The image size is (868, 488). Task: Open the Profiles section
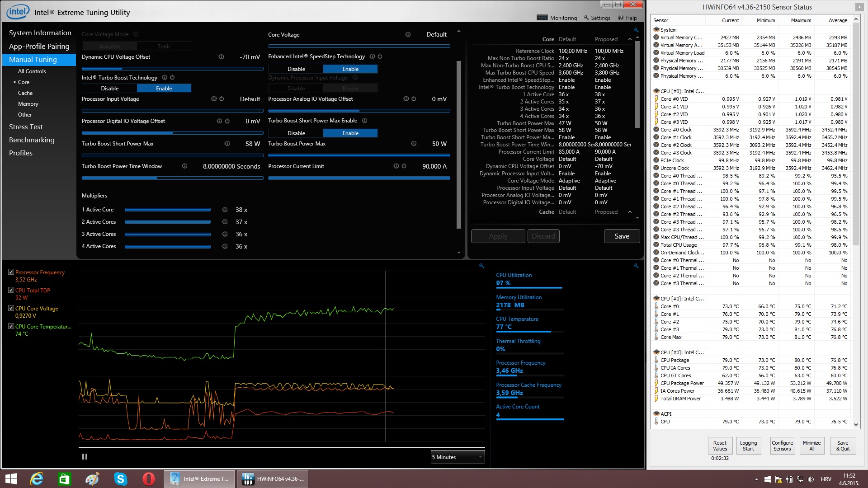[x=21, y=153]
